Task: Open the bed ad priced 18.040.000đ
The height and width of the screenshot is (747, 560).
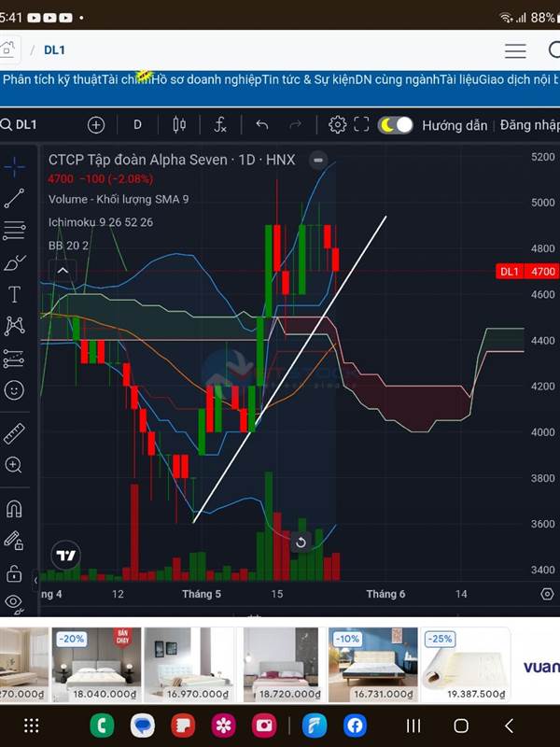Action: 96,665
